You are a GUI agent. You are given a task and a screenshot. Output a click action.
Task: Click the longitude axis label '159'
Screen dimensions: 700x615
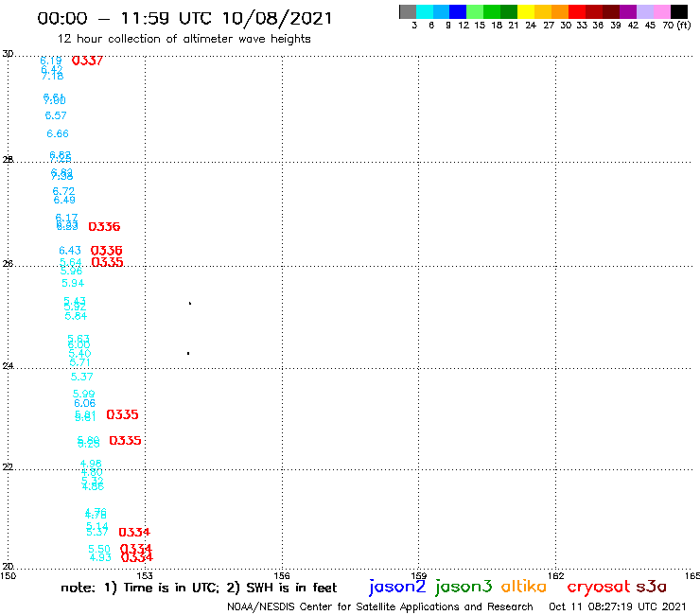coord(419,575)
